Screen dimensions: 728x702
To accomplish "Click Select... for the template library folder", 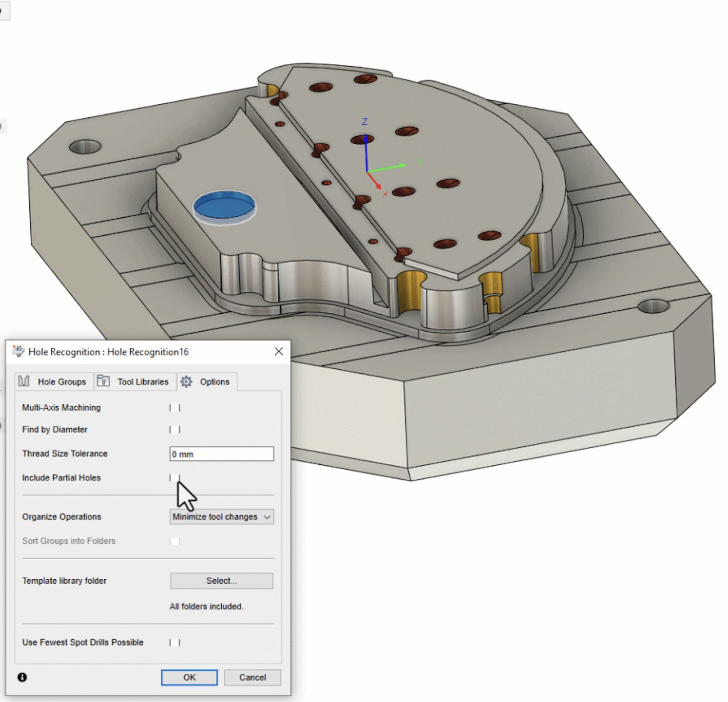I will 222,581.
